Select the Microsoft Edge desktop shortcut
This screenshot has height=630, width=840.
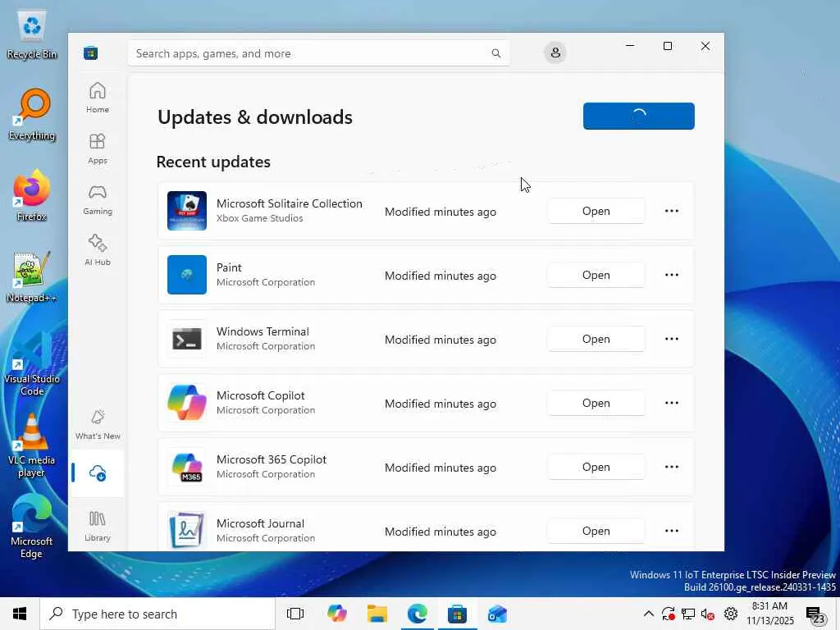pos(32,527)
